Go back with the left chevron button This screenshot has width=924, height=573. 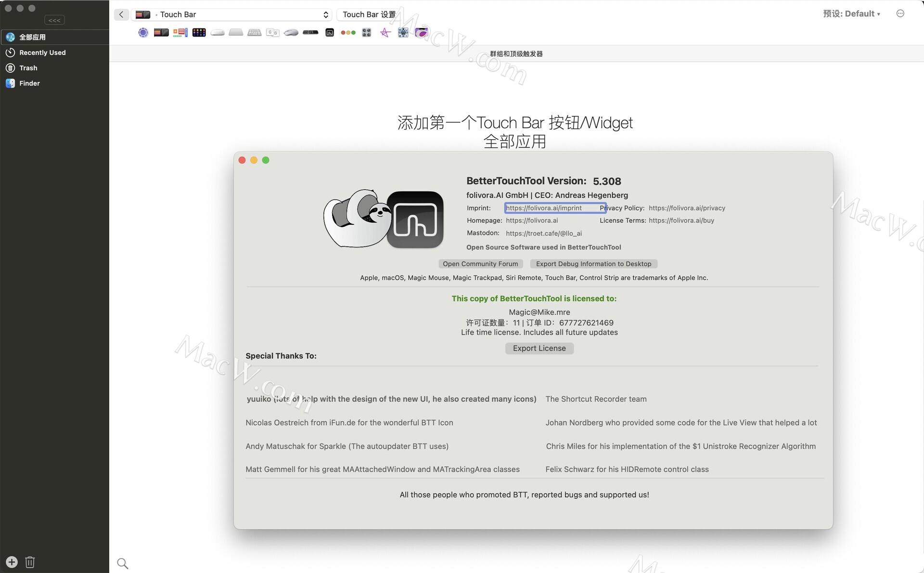(121, 14)
